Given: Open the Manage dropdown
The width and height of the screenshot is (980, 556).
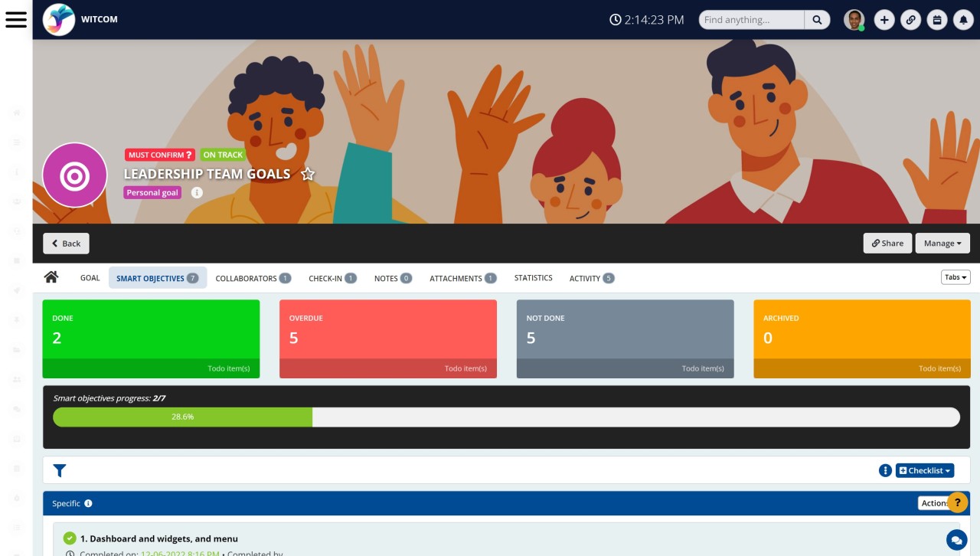Looking at the screenshot, I should (942, 243).
